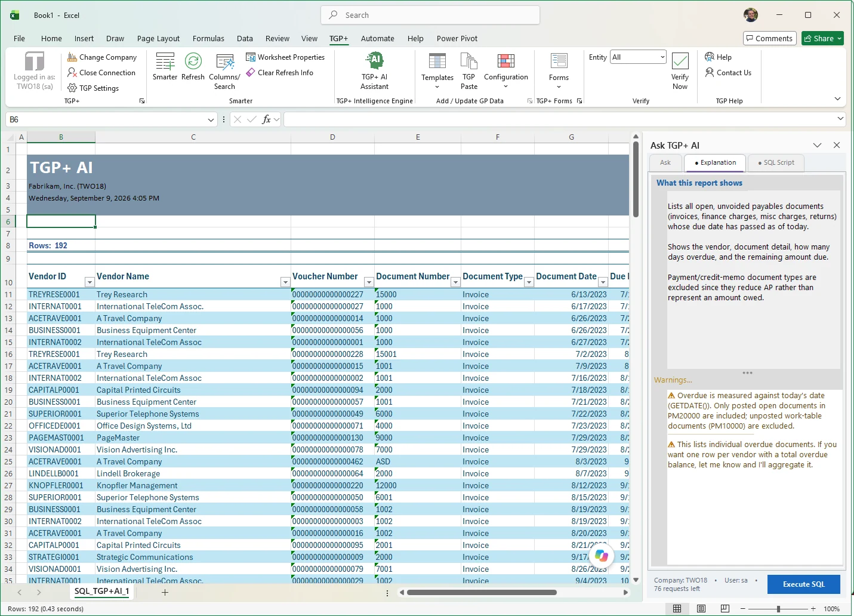Click zoom in plus button
Image resolution: width=854 pixels, height=616 pixels.
(813, 609)
